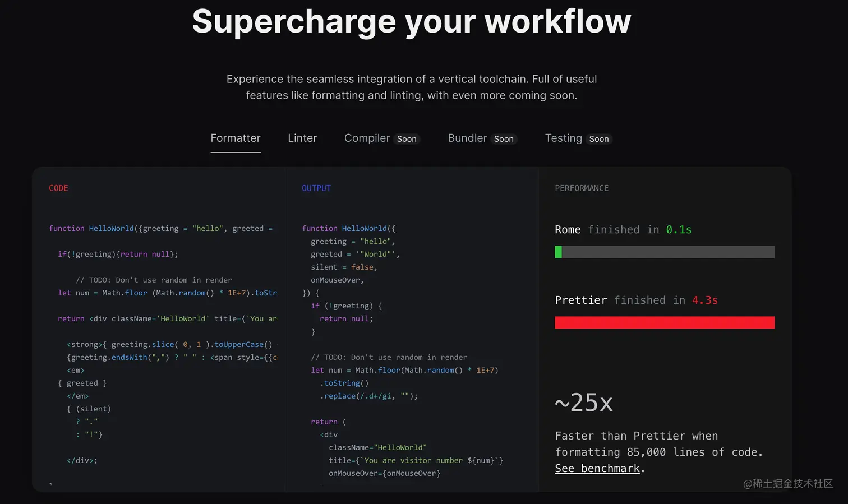Screen dimensions: 848x504
Task: Click 'silent = false,' in the OUTPUT panel
Action: (344, 267)
